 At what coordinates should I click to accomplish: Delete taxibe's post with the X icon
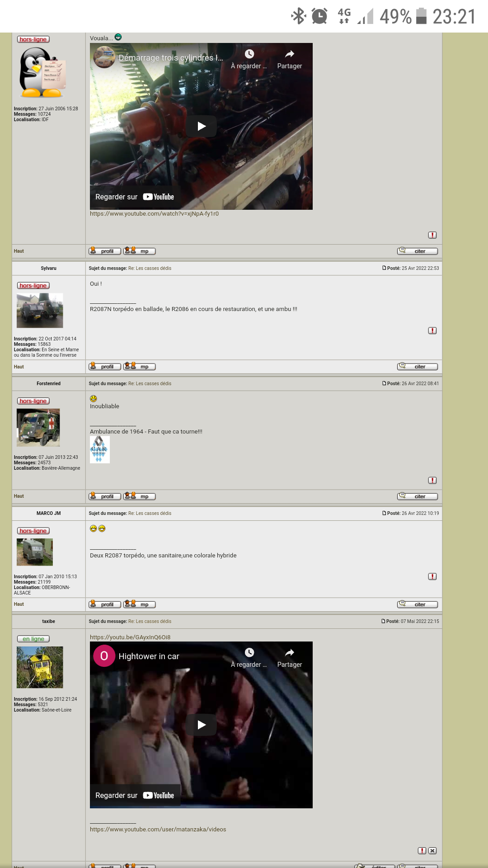click(x=432, y=850)
